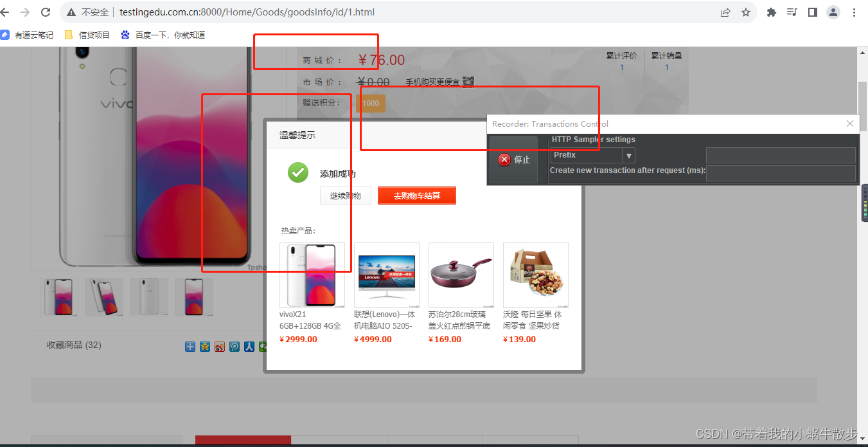Click 继续购物 to continue shopping
868x447 pixels.
pyautogui.click(x=346, y=196)
